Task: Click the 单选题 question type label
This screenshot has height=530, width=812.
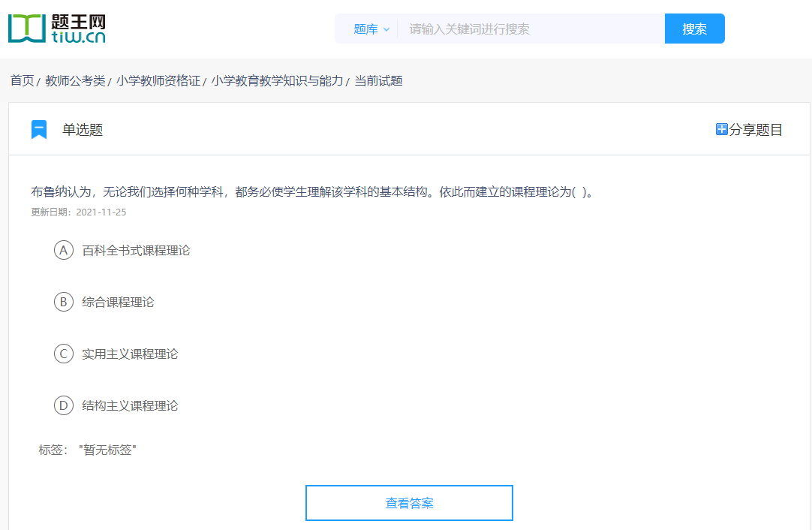Action: click(84, 129)
